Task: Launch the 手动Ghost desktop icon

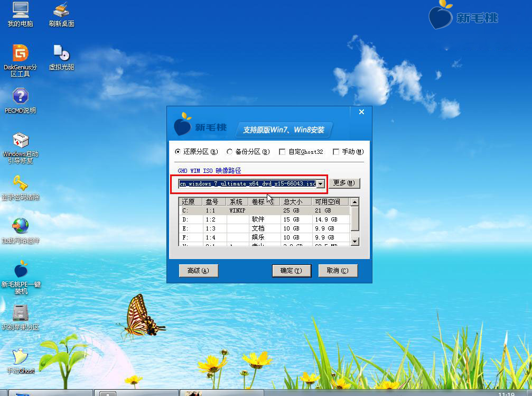Action: click(x=21, y=361)
